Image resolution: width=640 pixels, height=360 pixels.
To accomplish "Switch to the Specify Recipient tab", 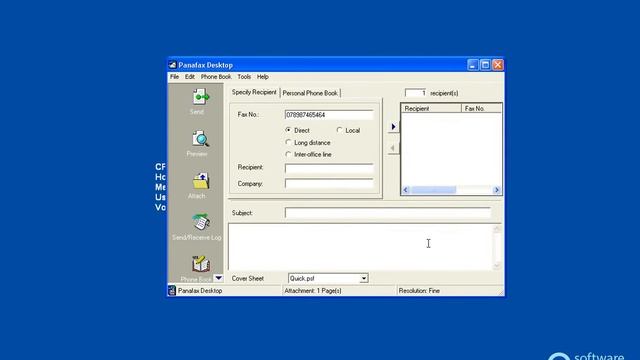I will (254, 92).
